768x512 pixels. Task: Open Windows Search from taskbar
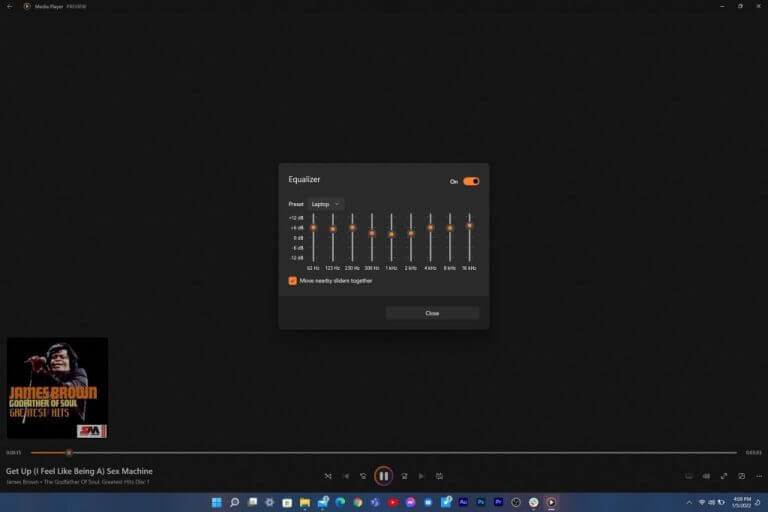[235, 502]
